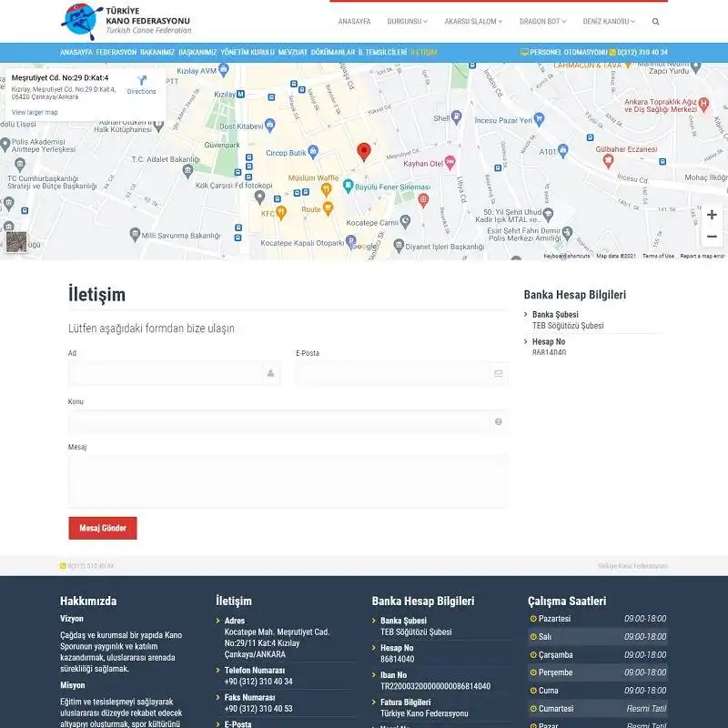Open the Dragon Bot dropdown menu
This screenshot has height=728, width=728.
tap(542, 21)
